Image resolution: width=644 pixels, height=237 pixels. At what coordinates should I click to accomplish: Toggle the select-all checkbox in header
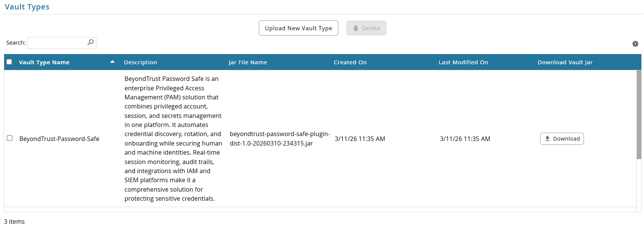click(9, 62)
